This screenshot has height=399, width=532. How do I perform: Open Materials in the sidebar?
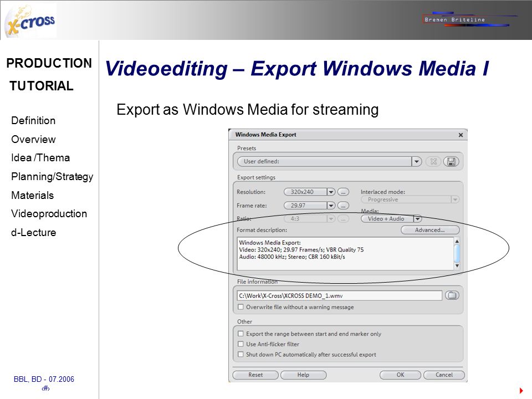(33, 196)
